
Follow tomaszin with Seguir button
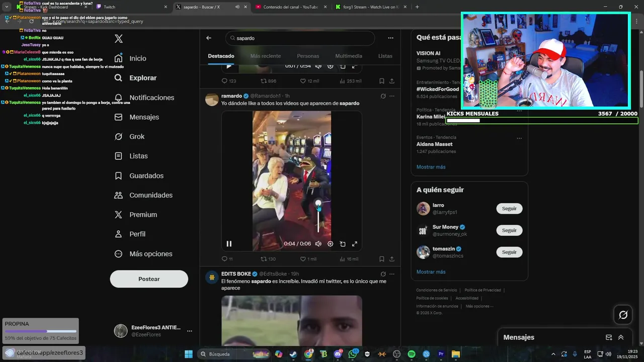[x=509, y=252]
